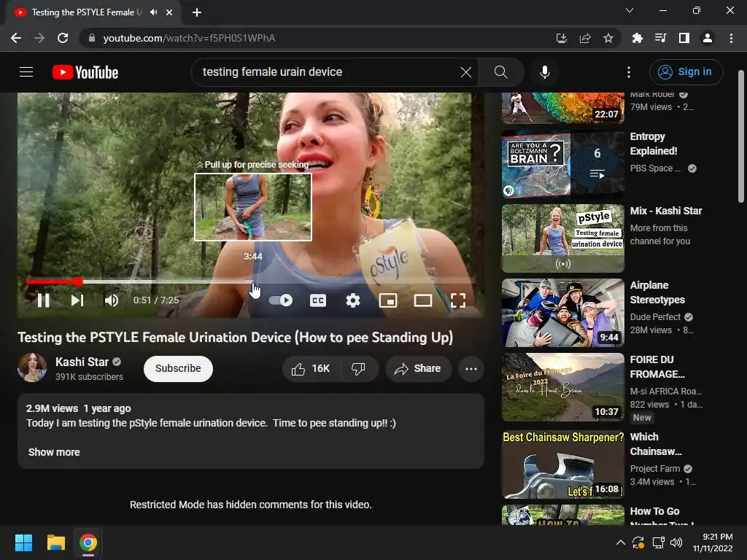
Task: Click video title text under player
Action: click(x=236, y=338)
